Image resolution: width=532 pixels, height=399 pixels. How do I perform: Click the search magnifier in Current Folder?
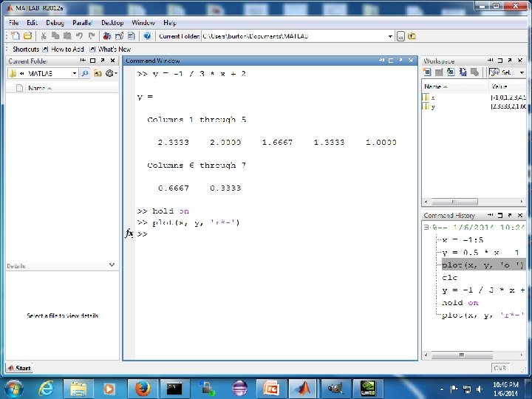85,73
